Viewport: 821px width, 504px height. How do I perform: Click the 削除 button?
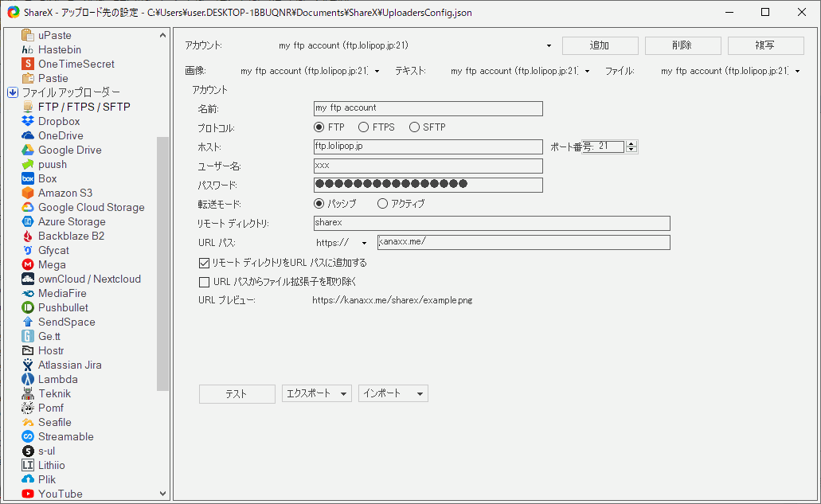682,45
